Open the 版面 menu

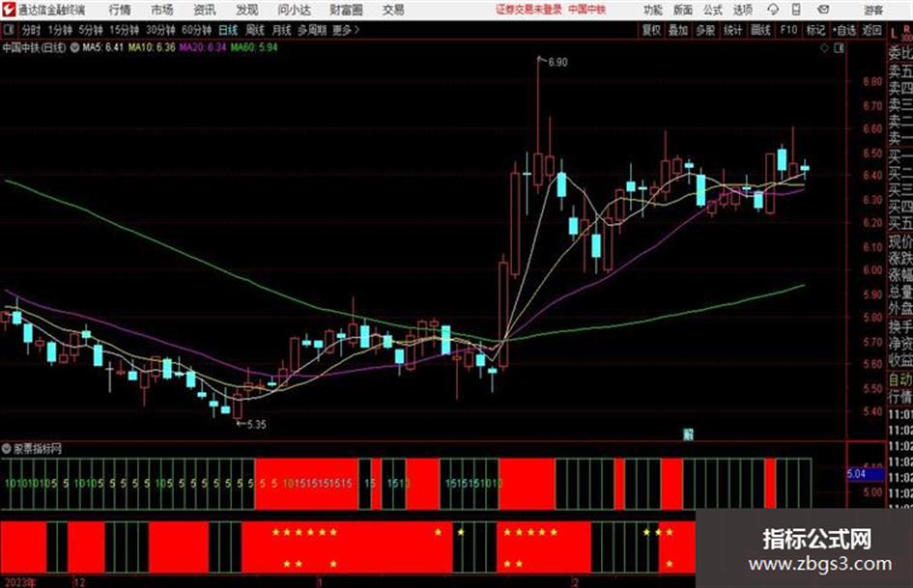[x=682, y=10]
